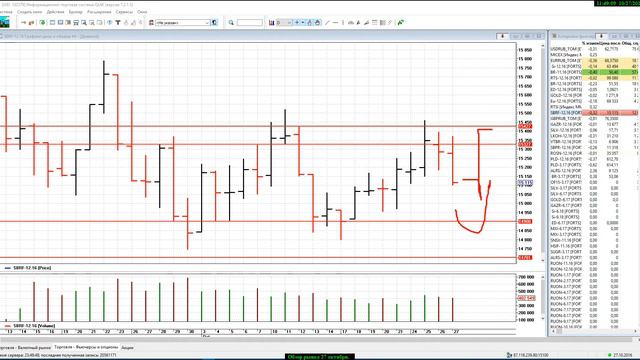The width and height of the screenshot is (640, 360).
Task: Select the red highlighted SBRF-12.16 row
Action: click(594, 113)
